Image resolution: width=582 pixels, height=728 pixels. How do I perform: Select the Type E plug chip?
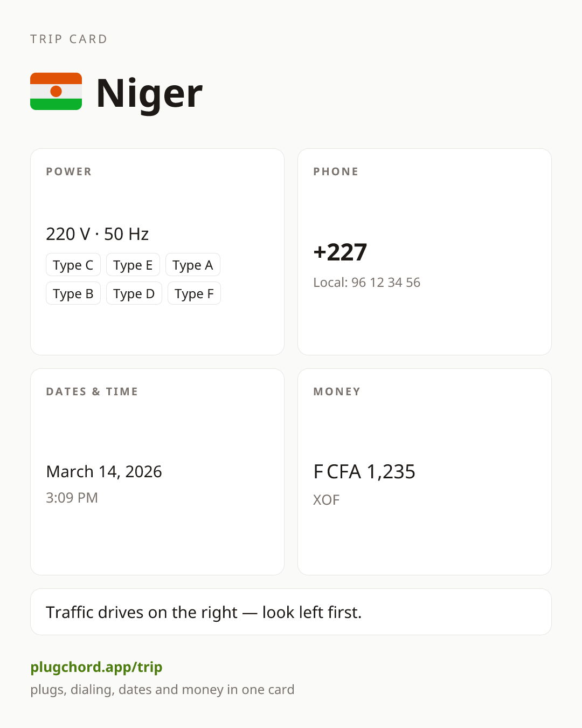tap(133, 265)
